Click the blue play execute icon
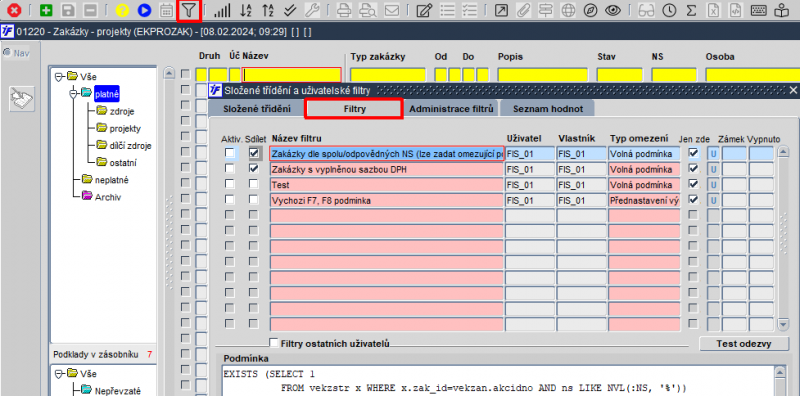 [144, 10]
